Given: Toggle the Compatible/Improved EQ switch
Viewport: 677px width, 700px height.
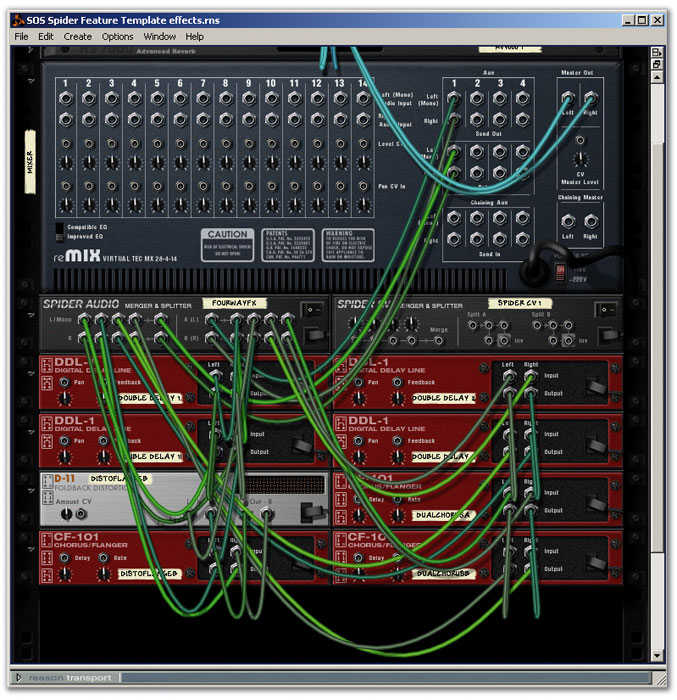Looking at the screenshot, I should pos(59,232).
